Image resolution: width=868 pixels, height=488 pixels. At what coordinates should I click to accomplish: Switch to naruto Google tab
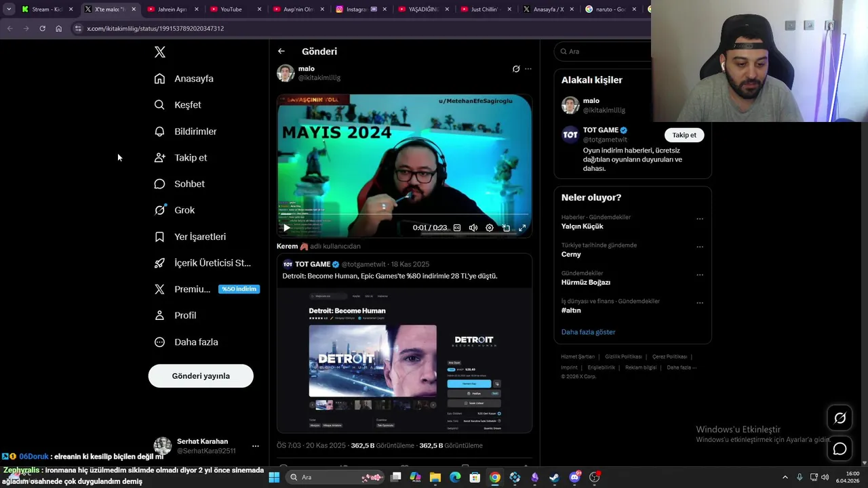611,9
